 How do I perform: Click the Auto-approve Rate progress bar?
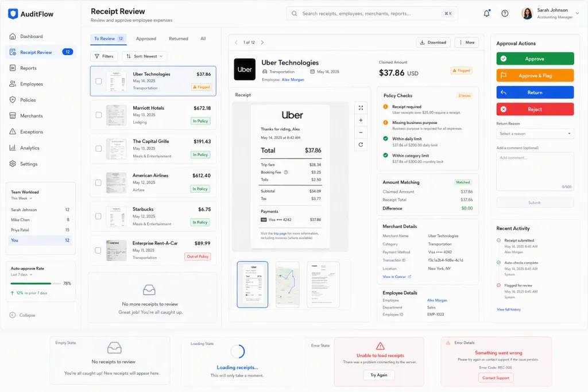point(35,284)
